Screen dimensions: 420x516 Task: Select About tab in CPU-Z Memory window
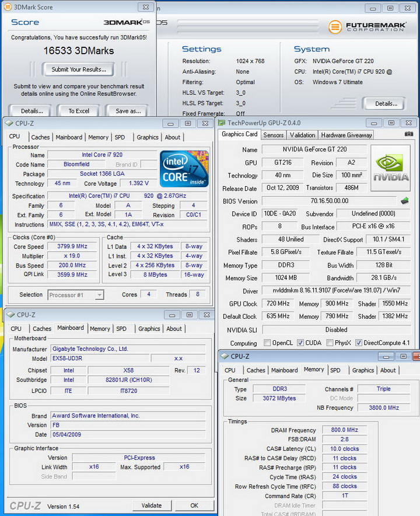(388, 370)
